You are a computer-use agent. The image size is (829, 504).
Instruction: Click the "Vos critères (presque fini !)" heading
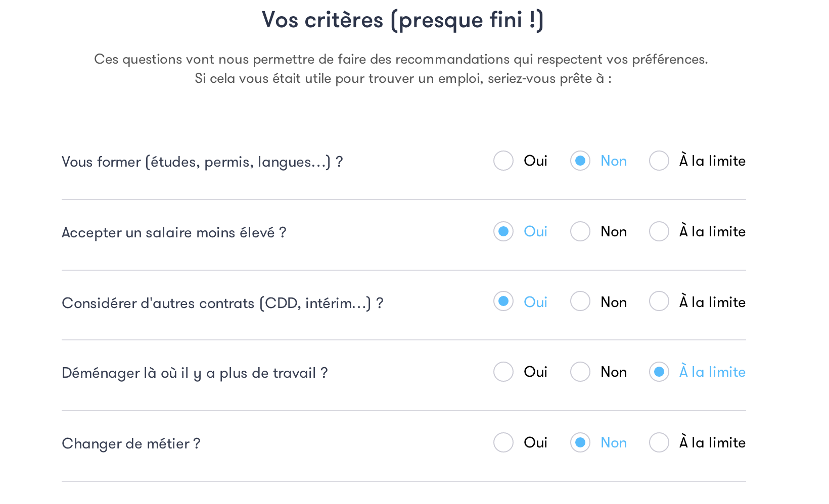click(x=402, y=21)
